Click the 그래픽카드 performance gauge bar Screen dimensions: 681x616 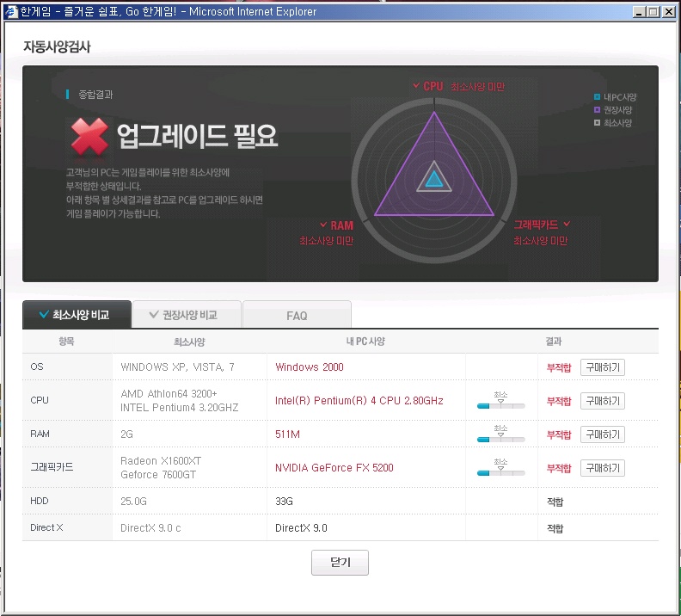500,472
